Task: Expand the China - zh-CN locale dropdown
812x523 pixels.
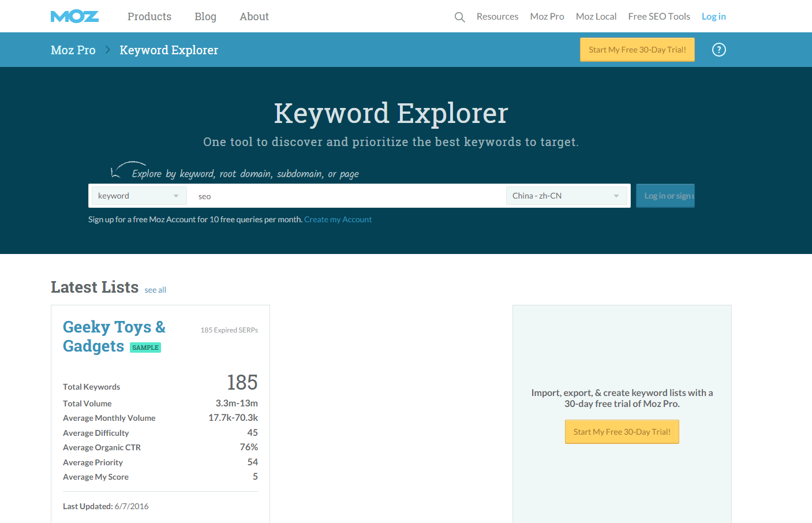Action: pos(567,196)
